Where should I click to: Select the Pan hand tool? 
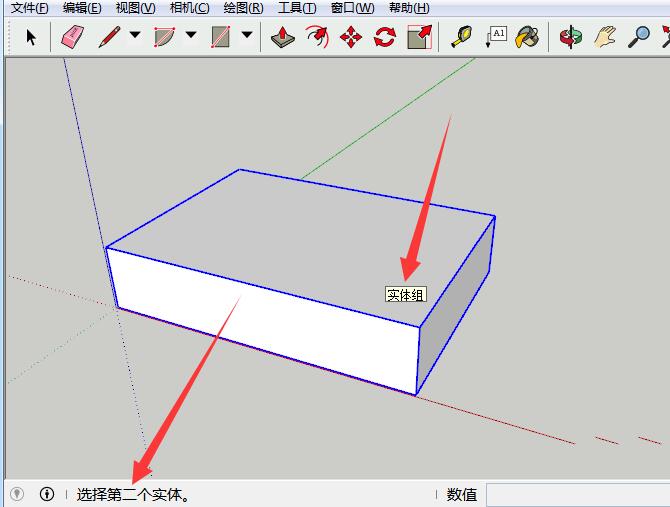605,37
